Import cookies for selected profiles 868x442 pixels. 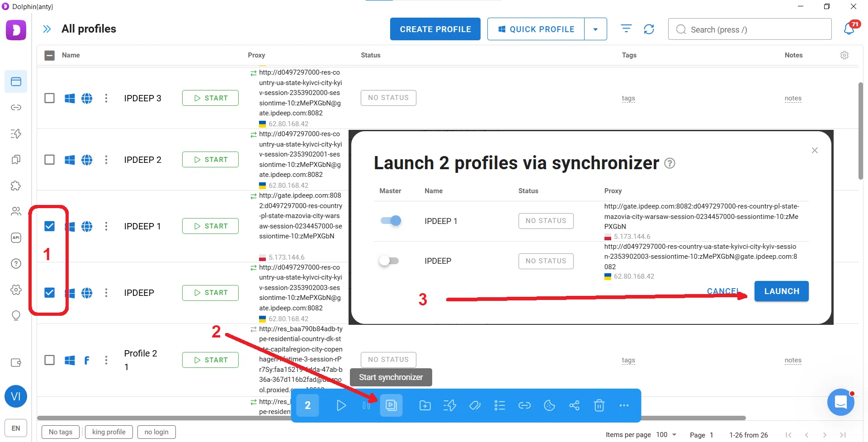(x=549, y=405)
